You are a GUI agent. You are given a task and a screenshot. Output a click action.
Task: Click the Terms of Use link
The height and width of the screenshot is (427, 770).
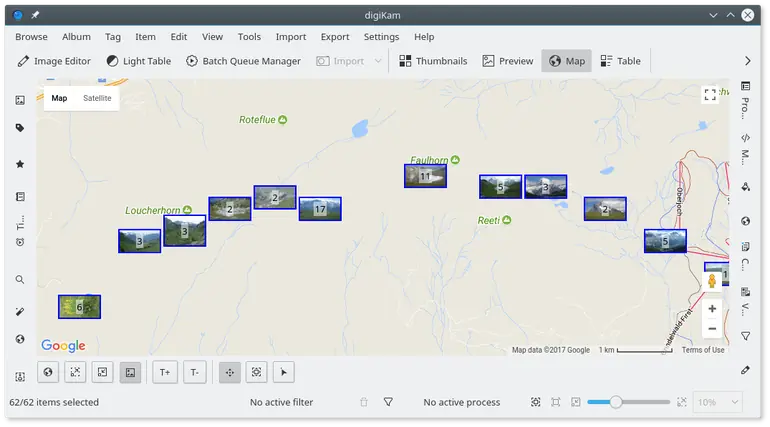[703, 350]
